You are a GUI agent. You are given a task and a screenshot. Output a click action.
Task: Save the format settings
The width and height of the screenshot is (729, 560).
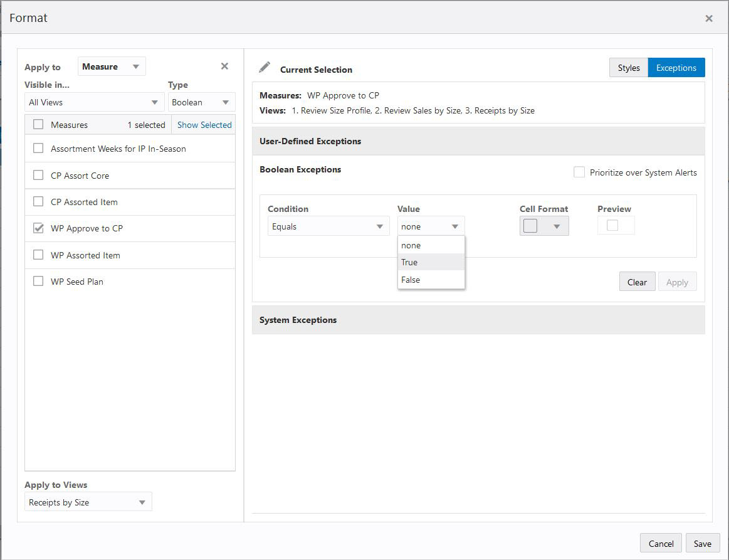pos(703,543)
